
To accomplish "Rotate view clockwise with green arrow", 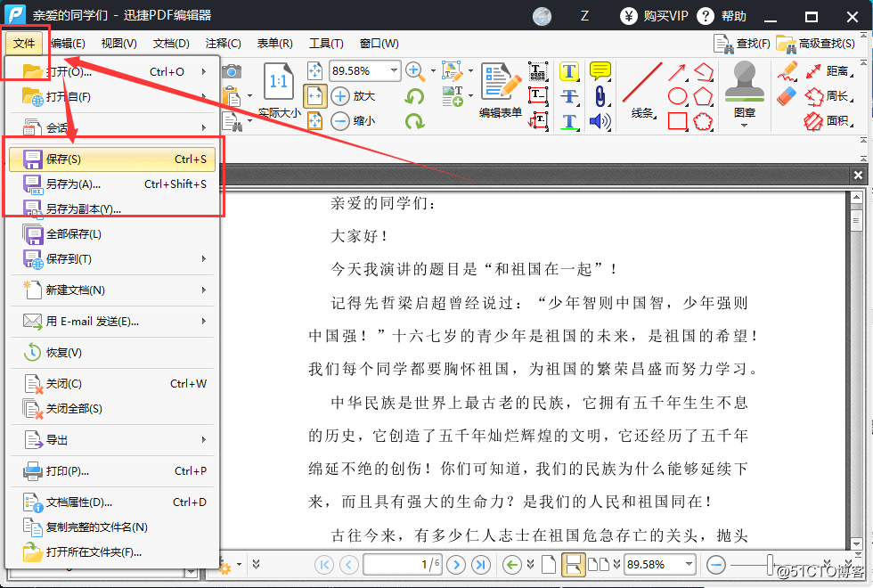I will coord(414,121).
